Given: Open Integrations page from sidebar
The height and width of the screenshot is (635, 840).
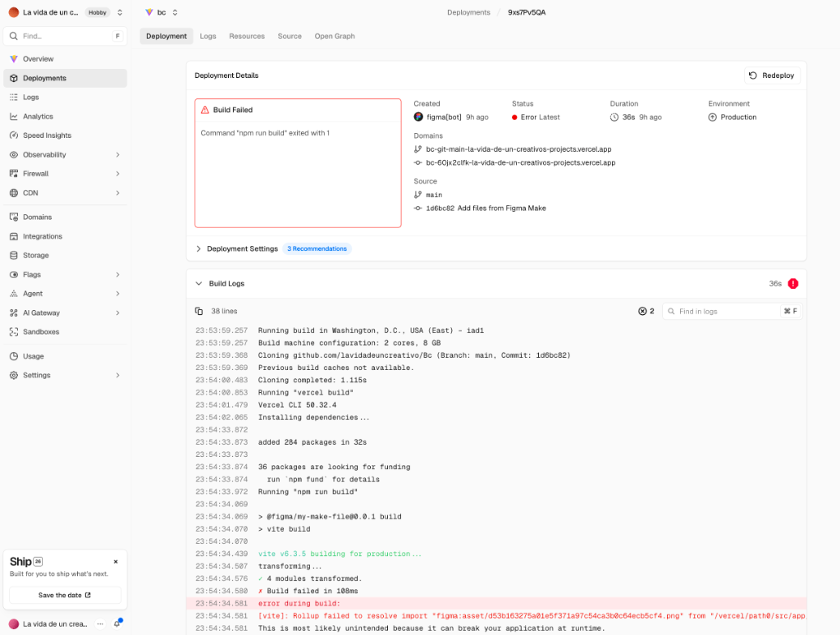Looking at the screenshot, I should (x=42, y=236).
